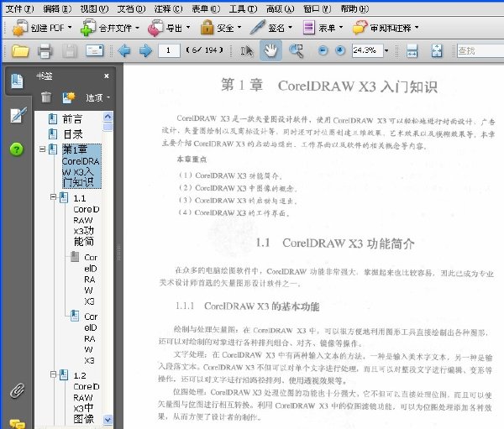The height and width of the screenshot is (429, 504).
Task: Go to previous page arrow
Action: pos(124,50)
